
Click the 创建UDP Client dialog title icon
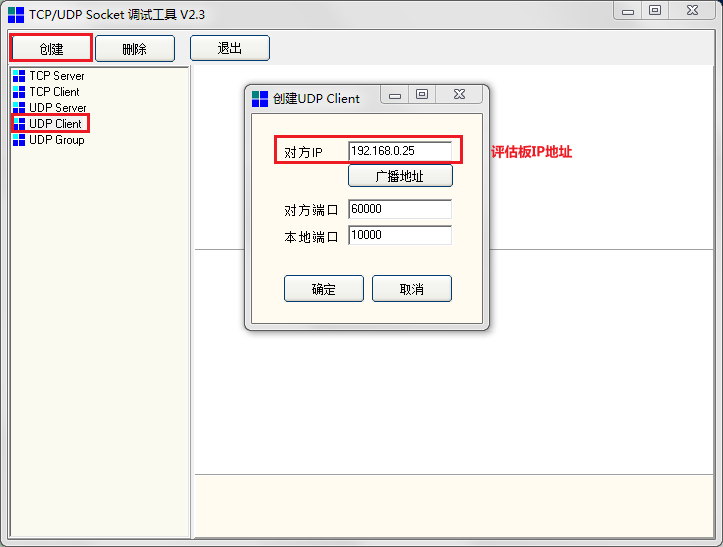click(260, 98)
